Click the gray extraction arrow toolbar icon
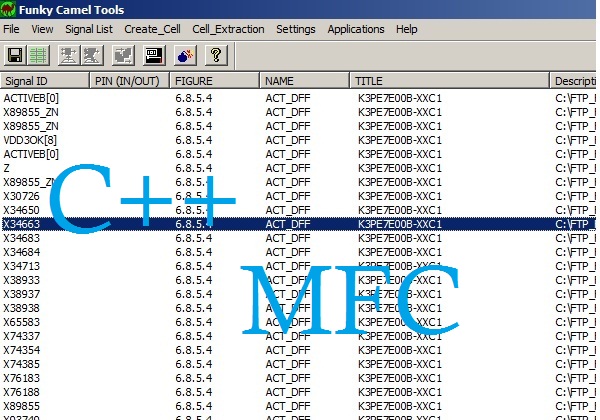The height and width of the screenshot is (420, 600). click(x=123, y=55)
